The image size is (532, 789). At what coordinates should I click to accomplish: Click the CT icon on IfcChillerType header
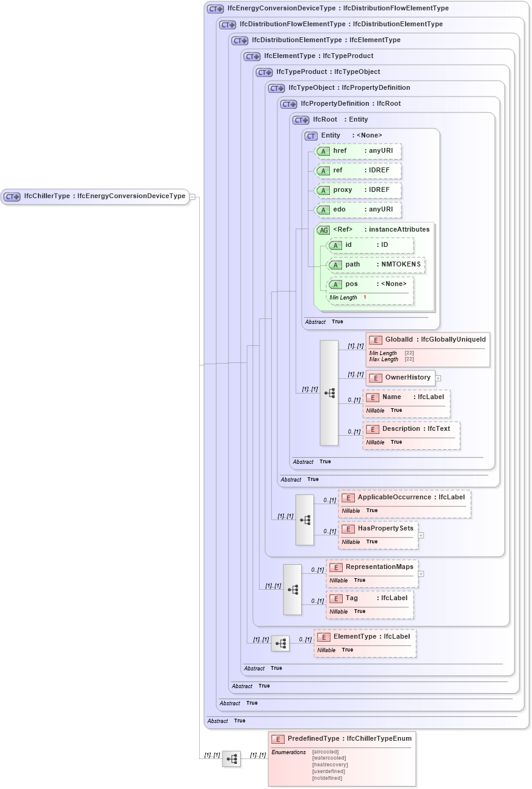click(x=10, y=196)
